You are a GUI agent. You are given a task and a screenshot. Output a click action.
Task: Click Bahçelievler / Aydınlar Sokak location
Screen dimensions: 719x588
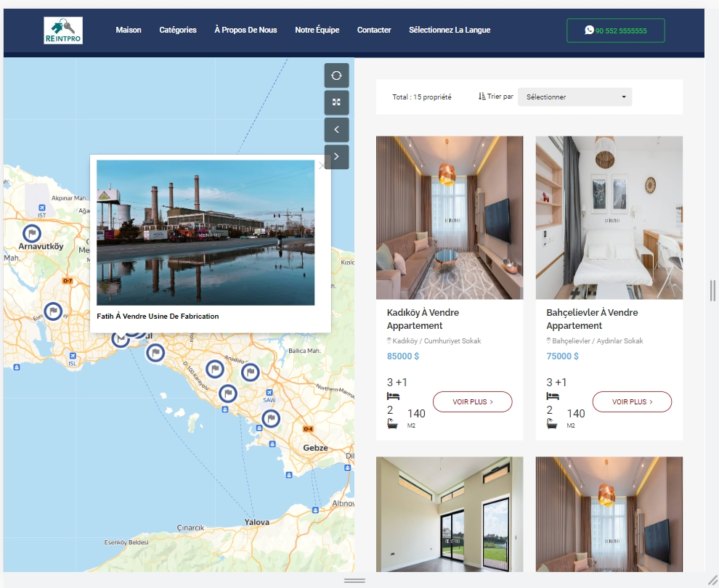[598, 341]
